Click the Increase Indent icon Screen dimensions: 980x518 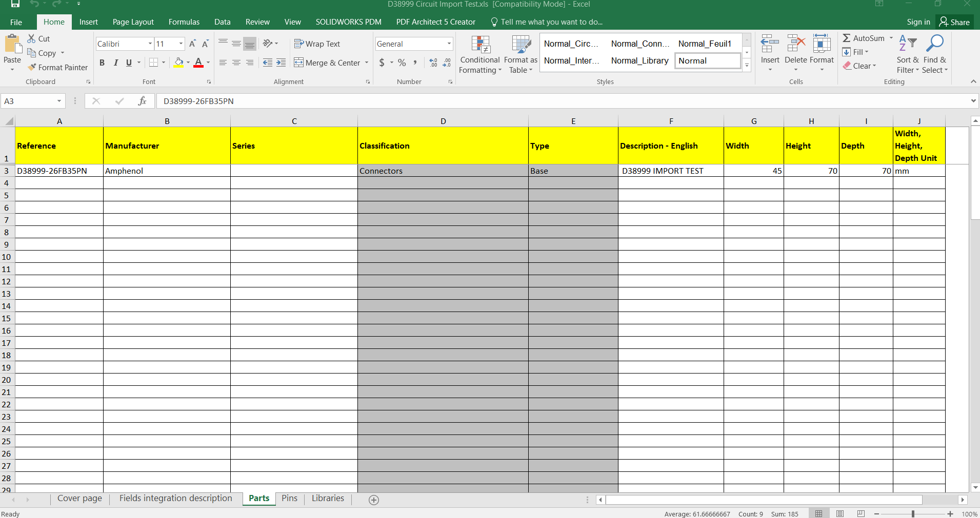pos(281,63)
